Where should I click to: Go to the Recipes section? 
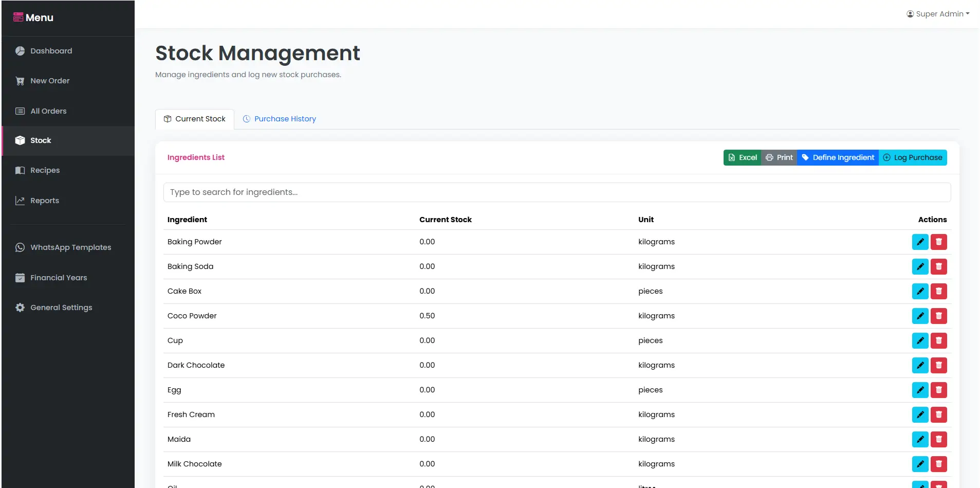(x=45, y=170)
